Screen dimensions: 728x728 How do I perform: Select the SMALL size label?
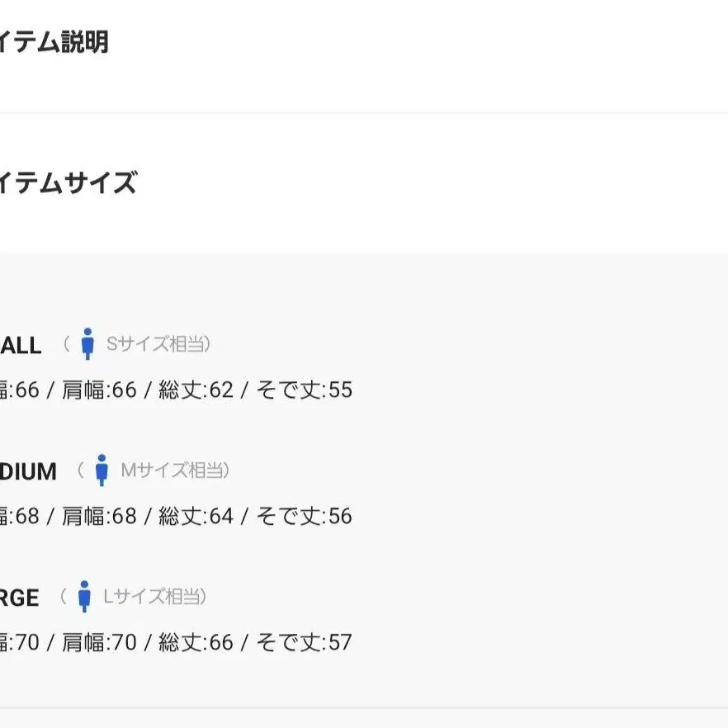pyautogui.click(x=21, y=345)
